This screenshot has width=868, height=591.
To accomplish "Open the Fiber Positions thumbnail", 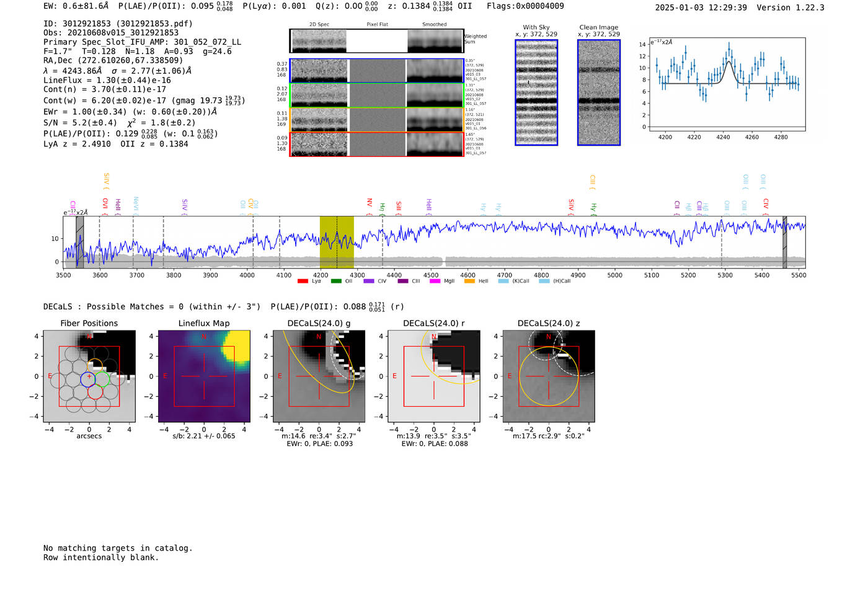I will coord(89,376).
